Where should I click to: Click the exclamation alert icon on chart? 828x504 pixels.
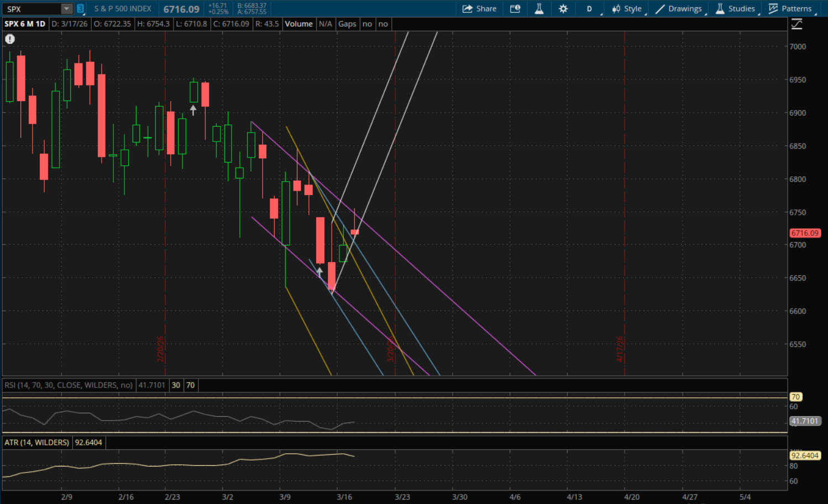(10, 39)
